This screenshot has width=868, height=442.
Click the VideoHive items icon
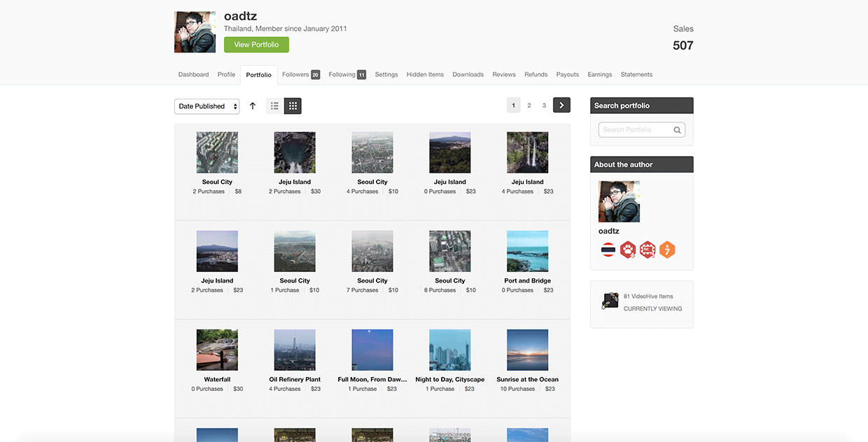point(609,301)
